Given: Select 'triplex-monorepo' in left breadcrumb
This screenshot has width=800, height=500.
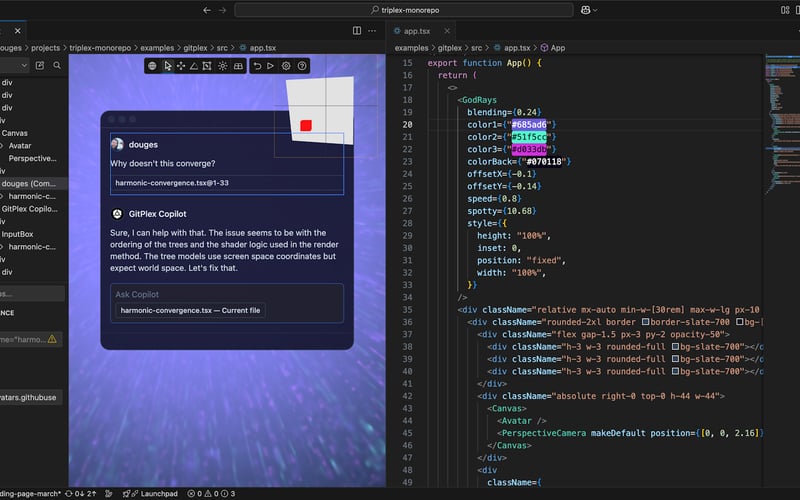Looking at the screenshot, I should pos(100,48).
